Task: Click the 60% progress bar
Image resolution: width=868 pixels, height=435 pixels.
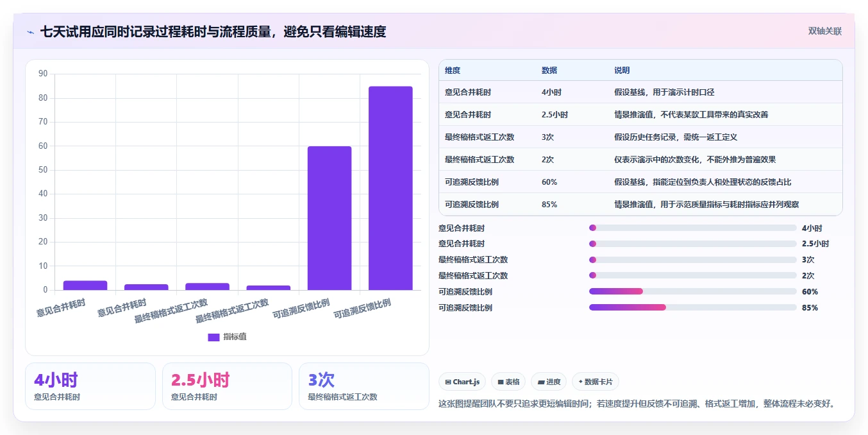Action: tap(692, 291)
